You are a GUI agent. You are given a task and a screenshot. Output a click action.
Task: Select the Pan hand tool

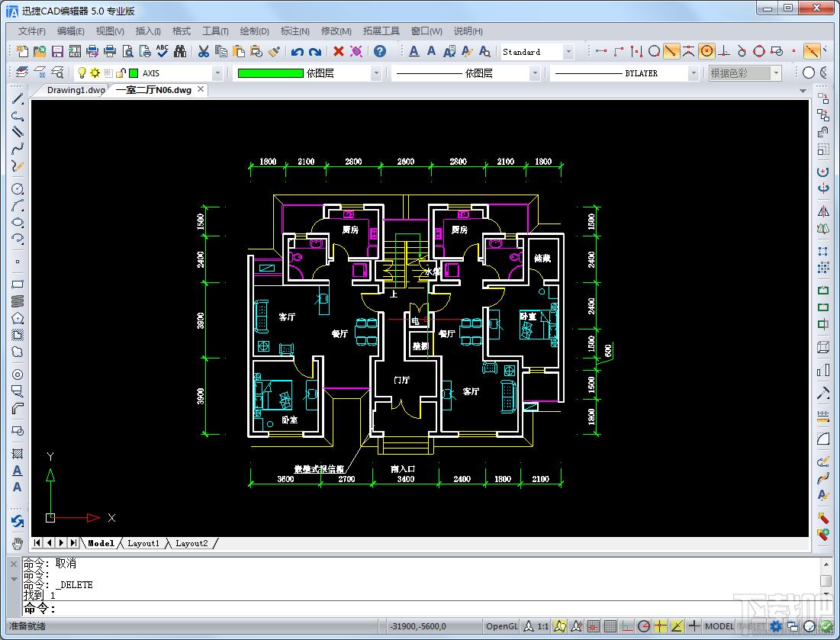pos(18,544)
